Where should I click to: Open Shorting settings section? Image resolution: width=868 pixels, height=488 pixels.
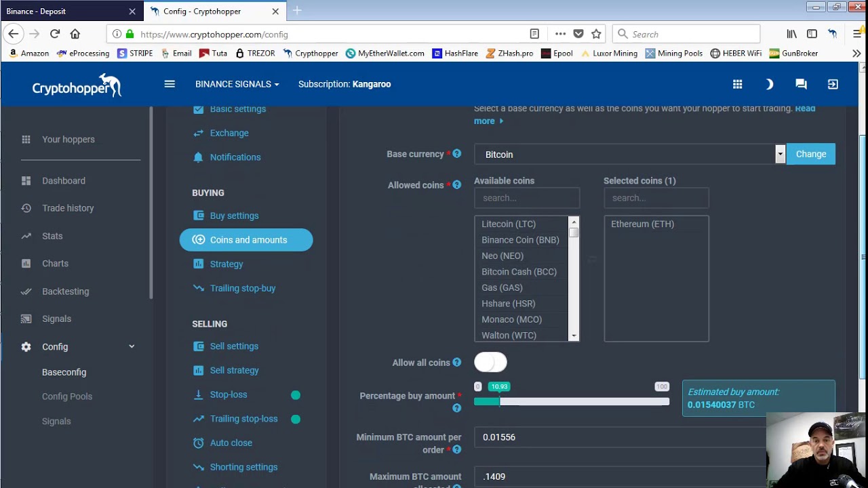(243, 467)
